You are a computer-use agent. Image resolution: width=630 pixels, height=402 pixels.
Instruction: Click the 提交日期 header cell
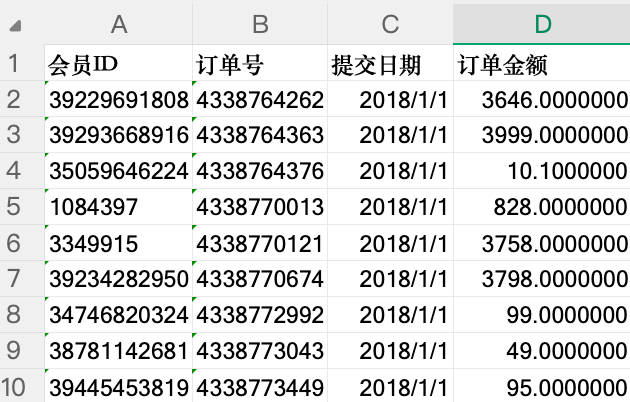[390, 63]
